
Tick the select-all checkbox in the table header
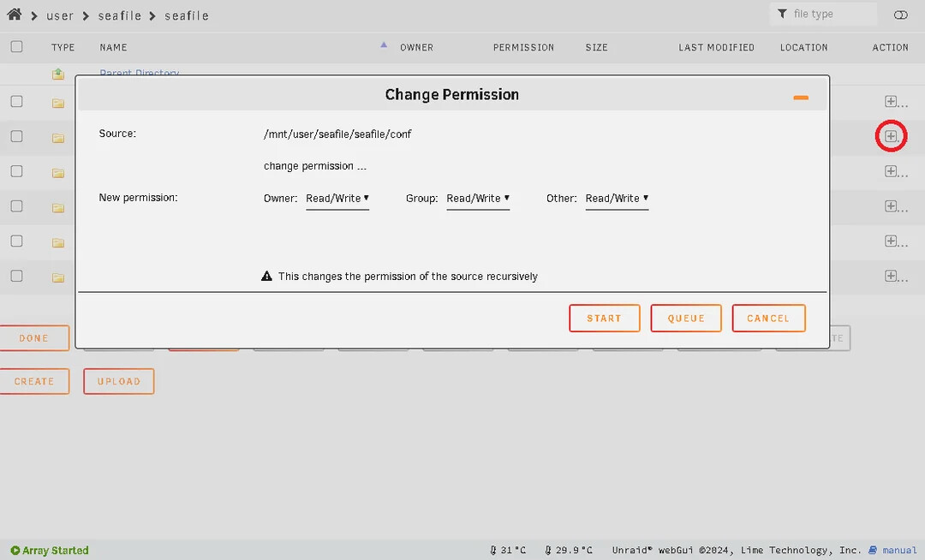tap(16, 46)
